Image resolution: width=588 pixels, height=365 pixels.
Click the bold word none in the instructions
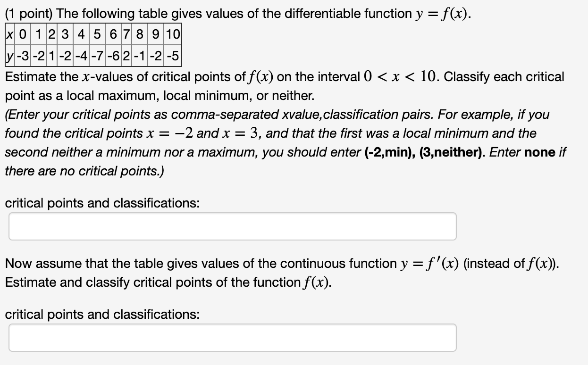(535, 152)
